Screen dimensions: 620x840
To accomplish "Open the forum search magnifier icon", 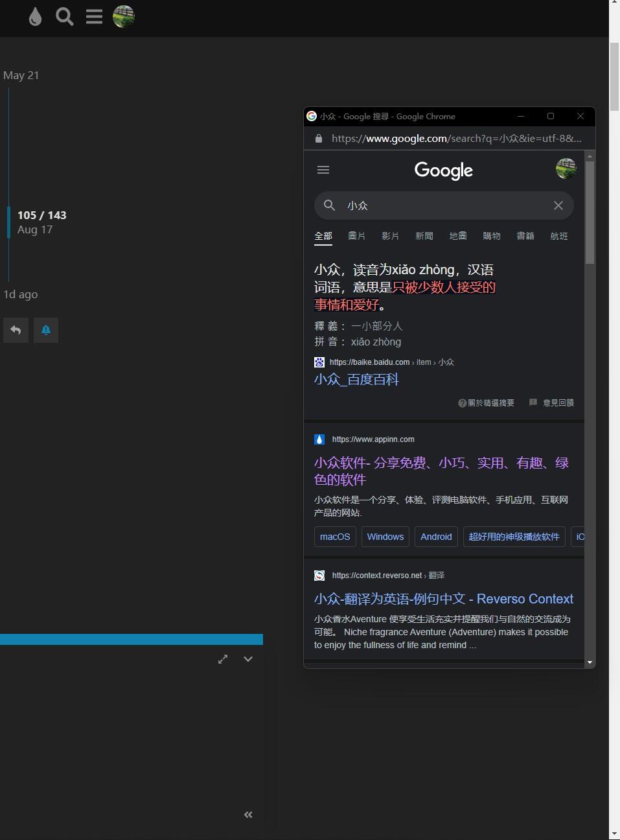I will coord(64,17).
